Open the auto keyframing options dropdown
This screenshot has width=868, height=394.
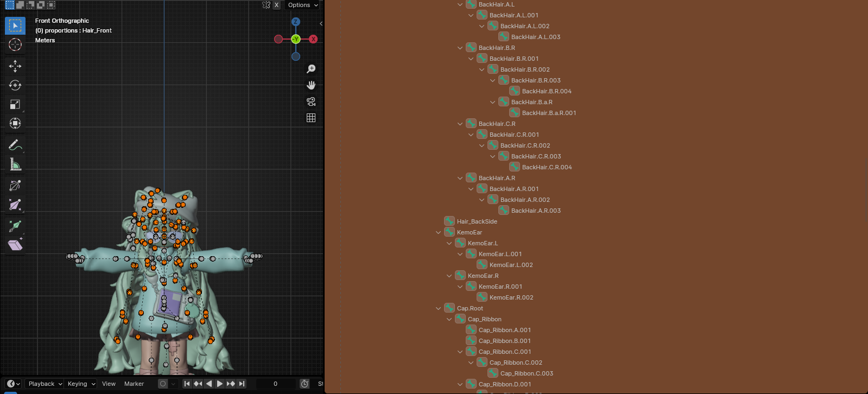click(173, 384)
